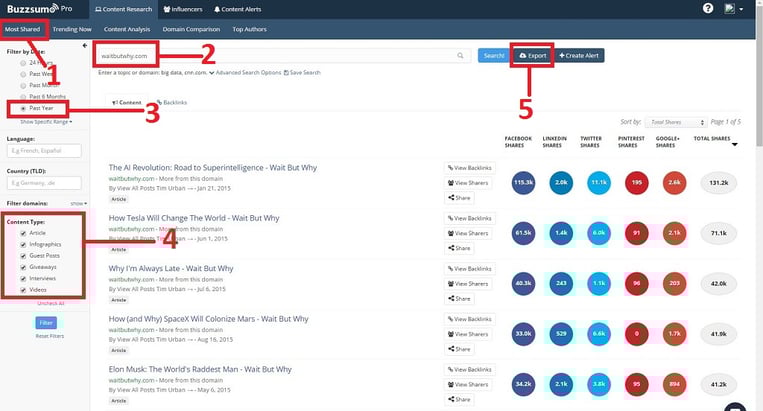Viewport: 763px width, 411px height.
Task: Expand Show Specific Range
Action: (x=46, y=122)
